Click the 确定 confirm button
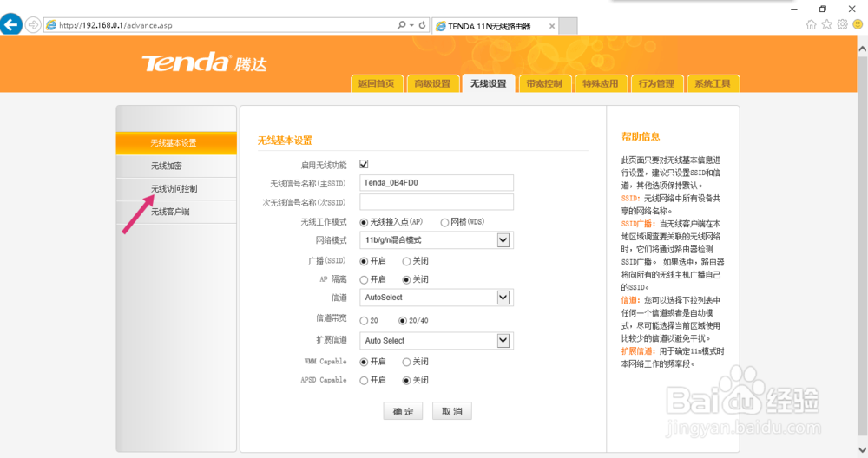The height and width of the screenshot is (458, 868). tap(403, 411)
